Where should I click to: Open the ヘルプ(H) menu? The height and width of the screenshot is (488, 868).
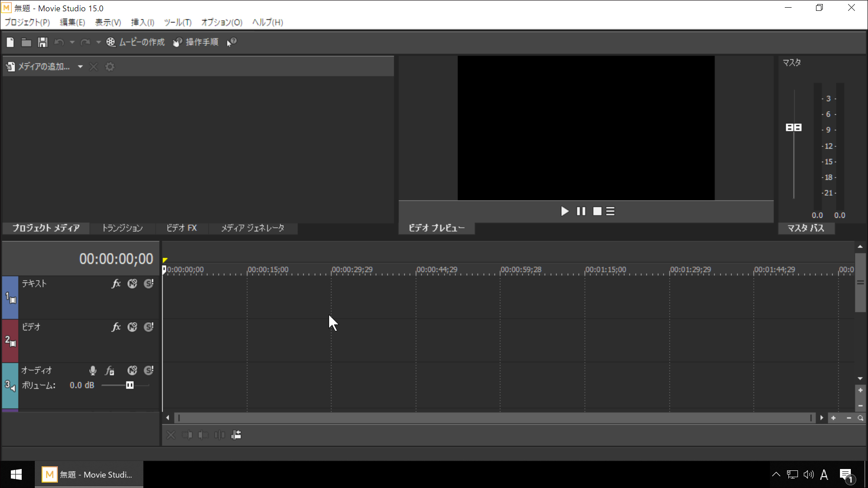click(x=268, y=22)
